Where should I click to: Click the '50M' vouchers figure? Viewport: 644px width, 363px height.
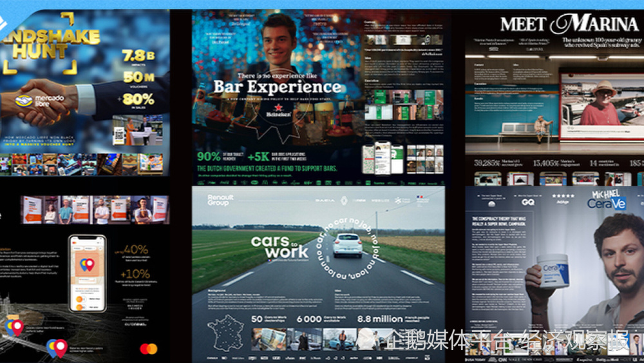[x=139, y=77]
